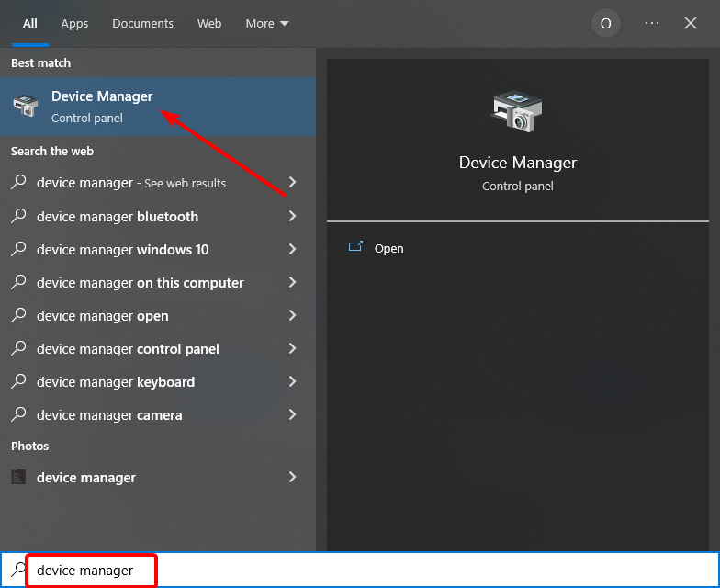Image resolution: width=720 pixels, height=588 pixels.
Task: Expand the device manager camera chevron
Action: tap(292, 415)
